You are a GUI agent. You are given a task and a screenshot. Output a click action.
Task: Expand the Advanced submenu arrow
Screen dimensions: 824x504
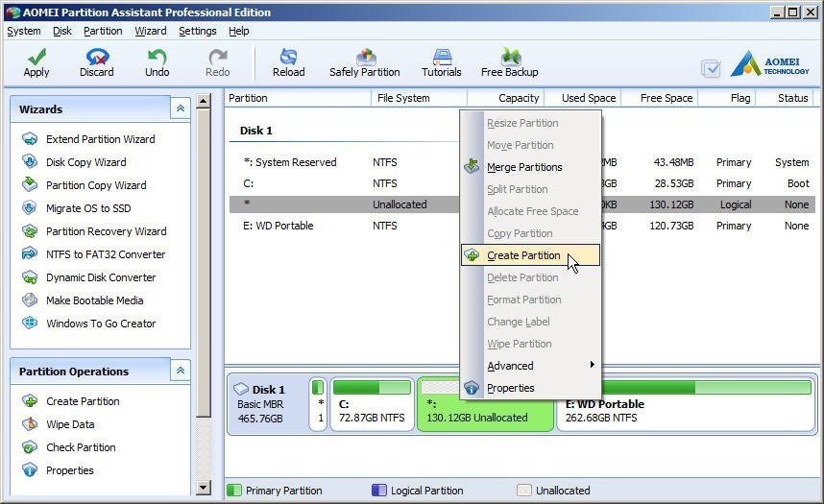click(x=593, y=365)
